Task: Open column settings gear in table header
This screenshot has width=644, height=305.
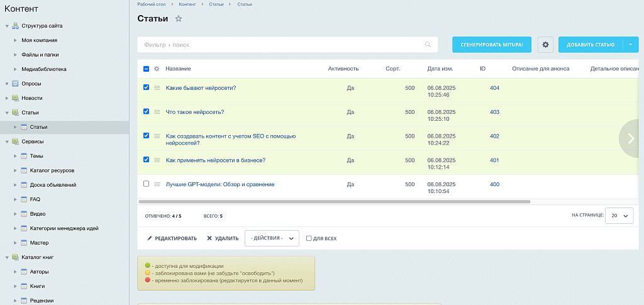Action: point(157,69)
